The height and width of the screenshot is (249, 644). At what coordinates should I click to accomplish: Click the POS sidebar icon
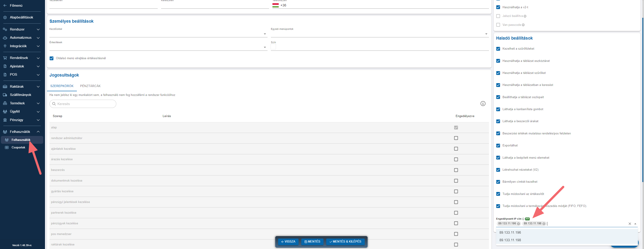(x=5, y=75)
